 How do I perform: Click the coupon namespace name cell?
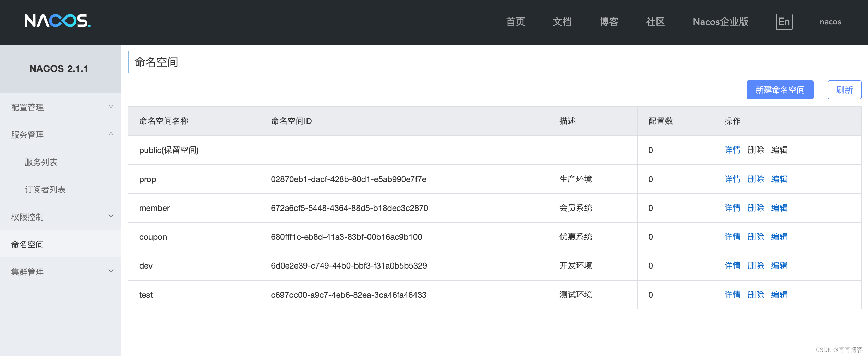click(194, 237)
